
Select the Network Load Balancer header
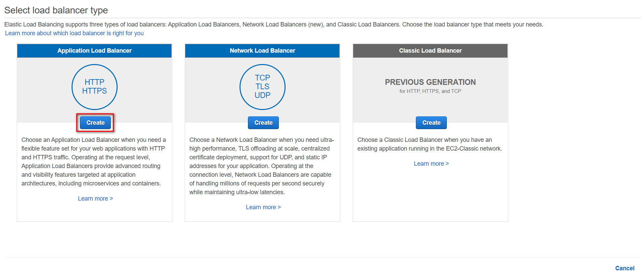(262, 51)
